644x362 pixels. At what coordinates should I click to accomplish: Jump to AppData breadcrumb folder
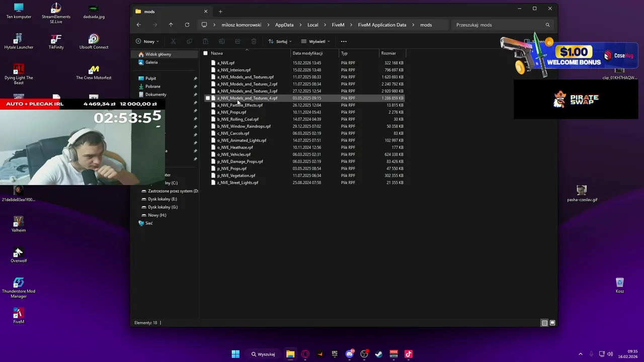tap(284, 25)
